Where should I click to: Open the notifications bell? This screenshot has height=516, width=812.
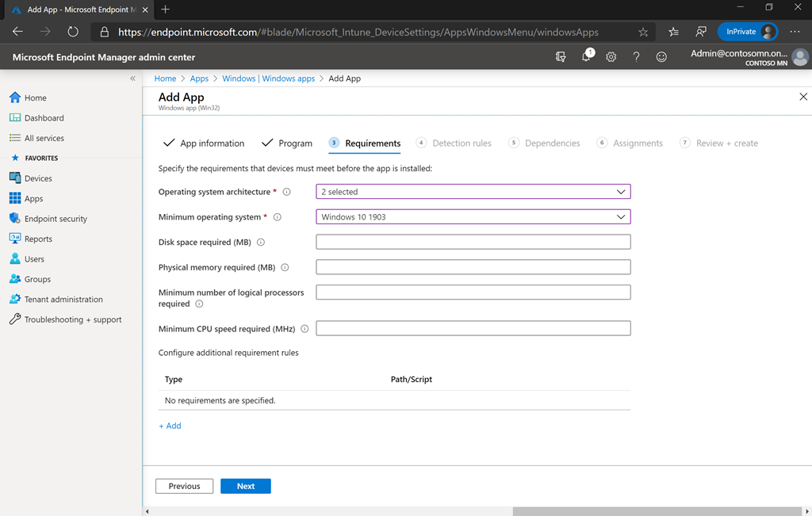[587, 56]
